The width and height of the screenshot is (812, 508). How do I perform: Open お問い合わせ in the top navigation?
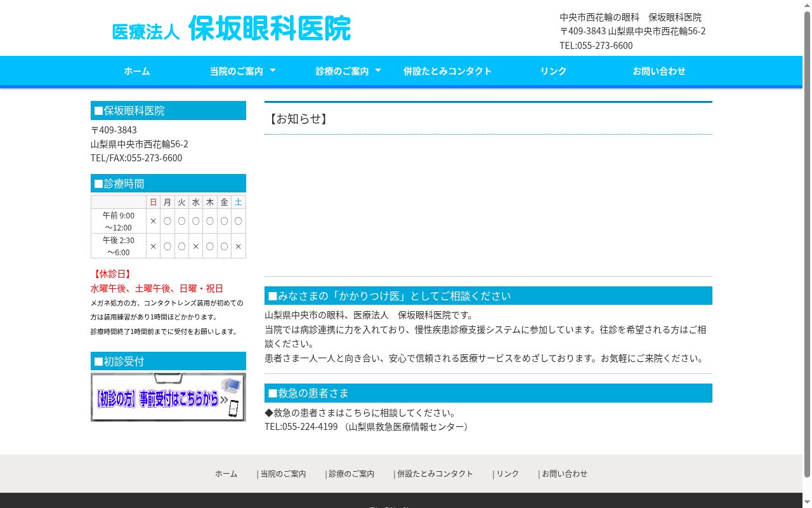(x=659, y=71)
